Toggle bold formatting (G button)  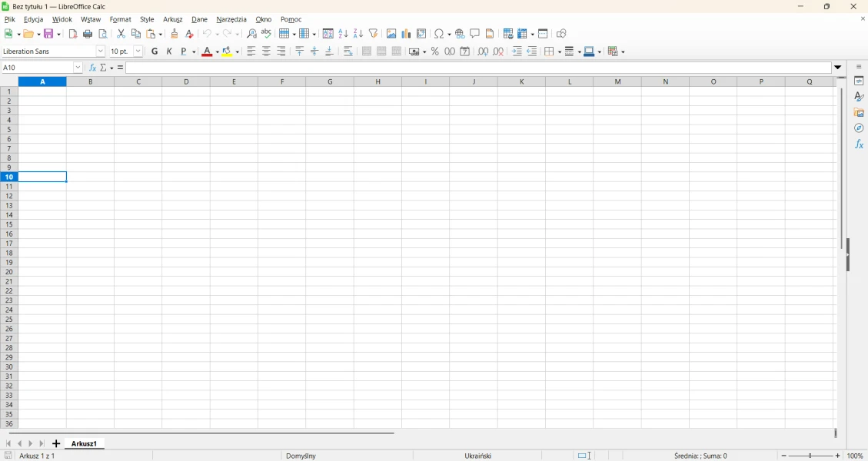tap(155, 51)
